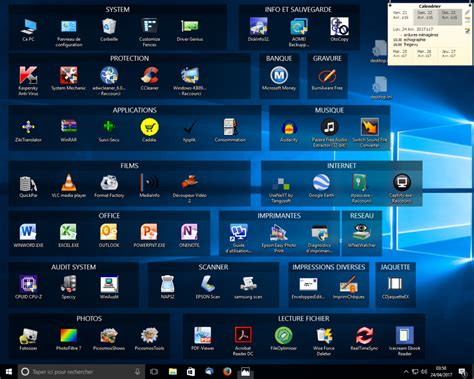Launch Format Factory icon
Image resolution: width=474 pixels, height=379 pixels.
click(109, 183)
